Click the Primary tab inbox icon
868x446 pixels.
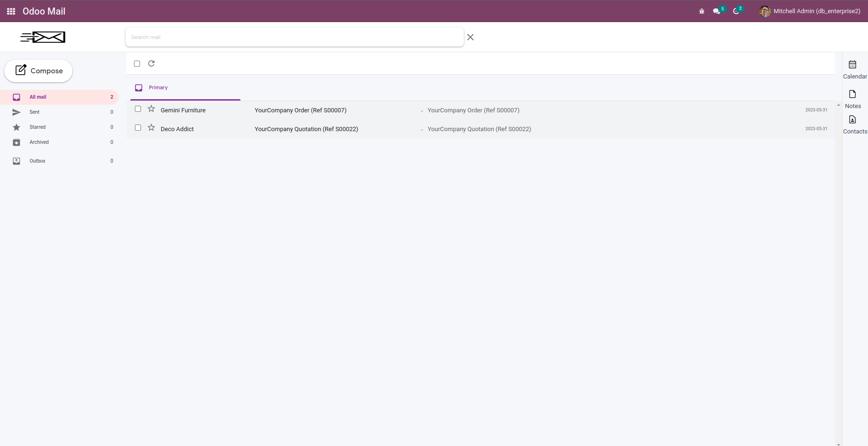click(x=139, y=88)
